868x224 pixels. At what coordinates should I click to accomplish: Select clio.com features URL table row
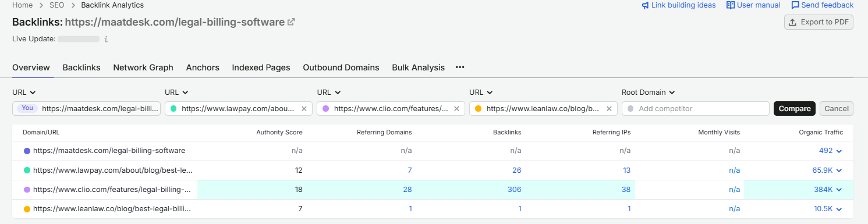[433, 190]
